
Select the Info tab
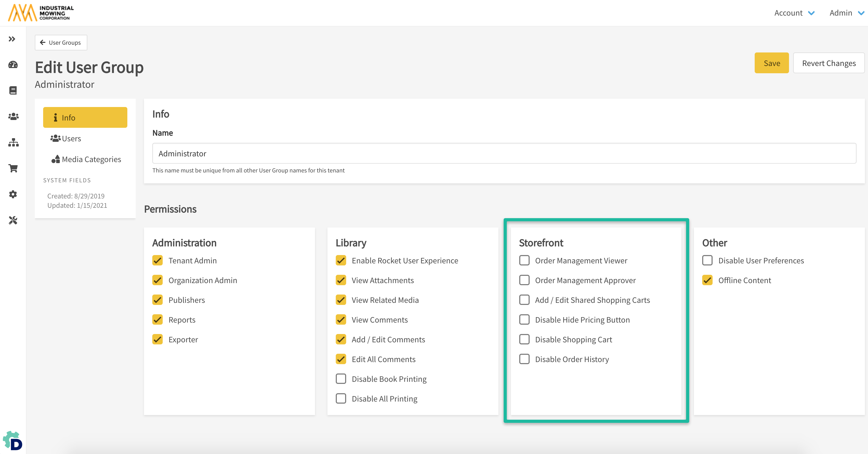[x=85, y=117]
